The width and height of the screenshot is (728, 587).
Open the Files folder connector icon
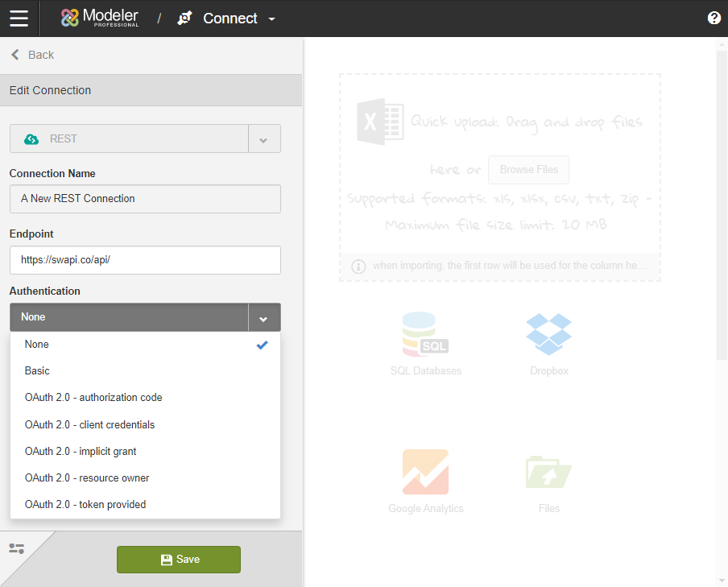(x=548, y=472)
